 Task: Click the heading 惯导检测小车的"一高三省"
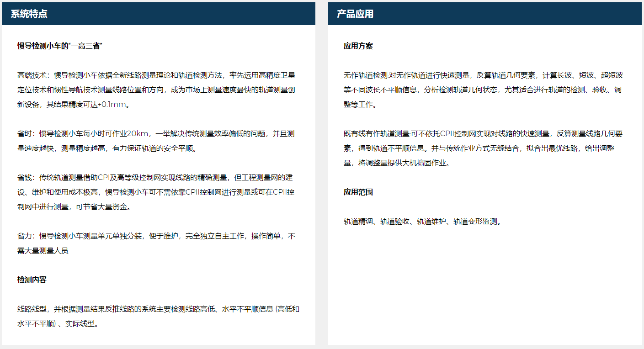coord(60,46)
